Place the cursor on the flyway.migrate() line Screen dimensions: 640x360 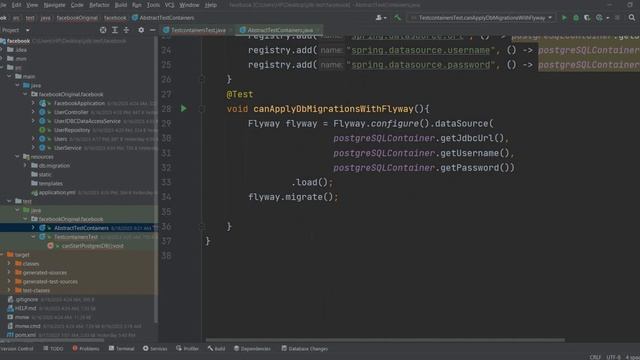tap(293, 197)
